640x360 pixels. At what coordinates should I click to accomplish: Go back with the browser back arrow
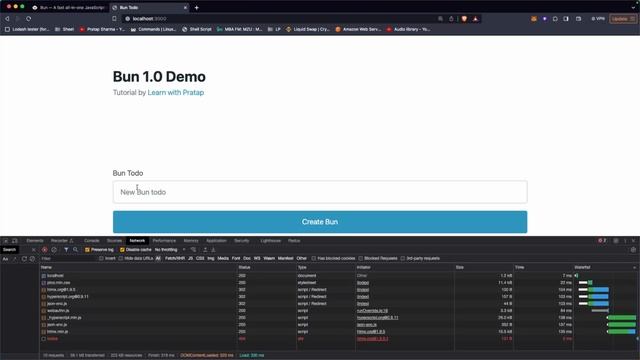[7, 19]
